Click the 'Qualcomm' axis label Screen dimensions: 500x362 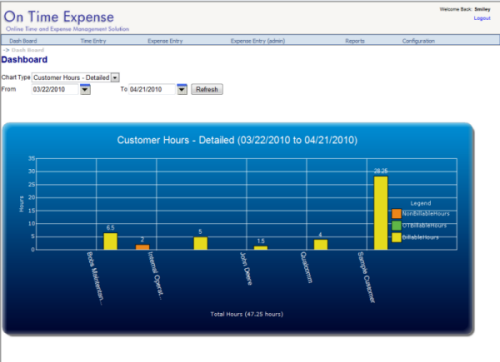point(306,267)
